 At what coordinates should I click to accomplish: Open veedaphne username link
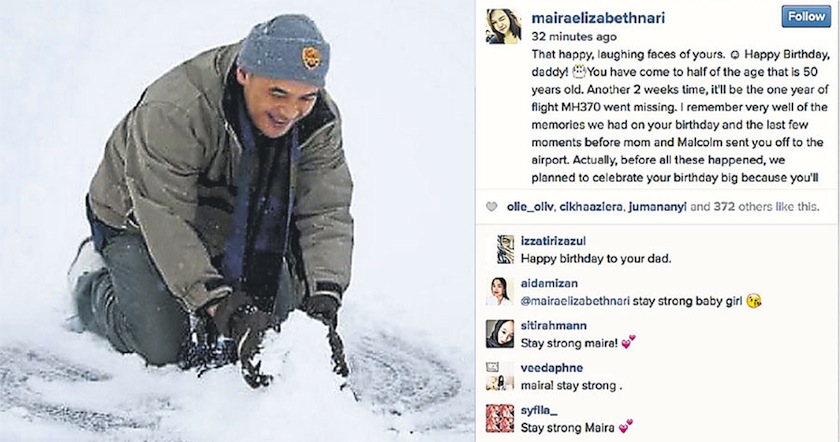tap(552, 368)
